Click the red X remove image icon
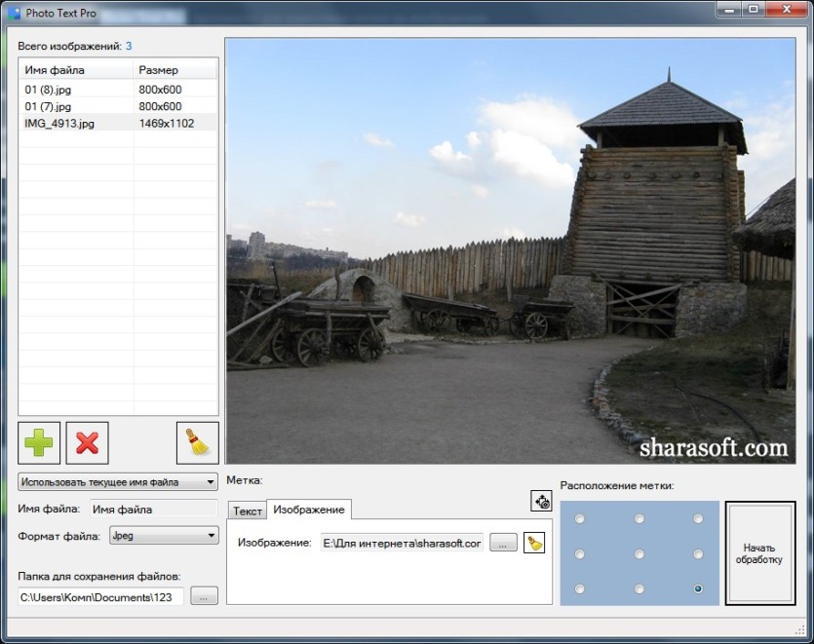This screenshot has width=814, height=644. (x=87, y=442)
